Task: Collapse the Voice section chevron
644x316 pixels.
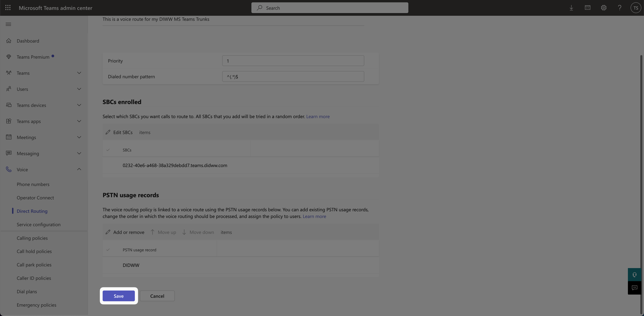Action: click(x=79, y=169)
